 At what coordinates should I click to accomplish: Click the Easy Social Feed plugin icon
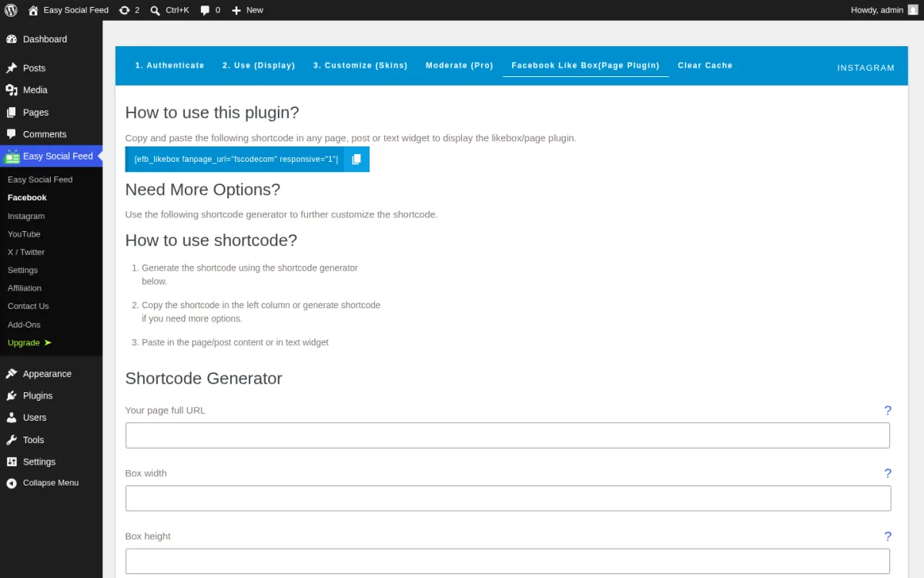point(12,156)
